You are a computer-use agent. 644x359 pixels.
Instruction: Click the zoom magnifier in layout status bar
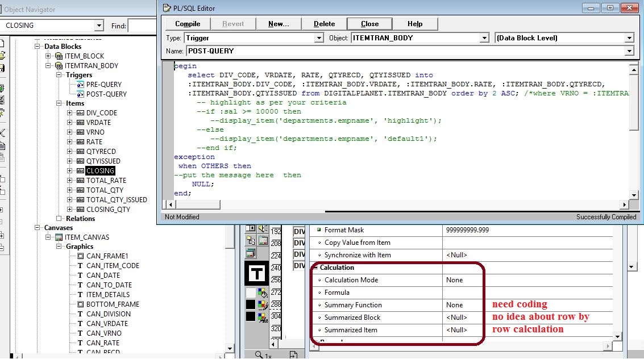click(x=259, y=354)
